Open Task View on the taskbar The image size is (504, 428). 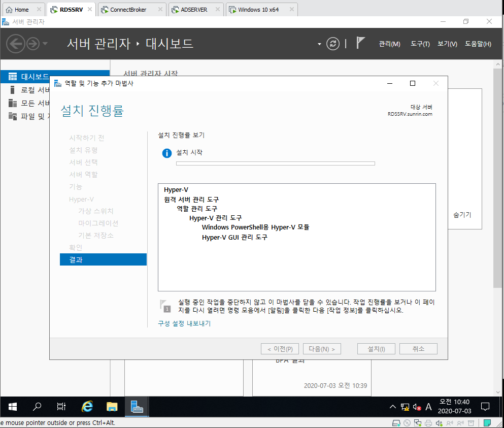(61, 407)
